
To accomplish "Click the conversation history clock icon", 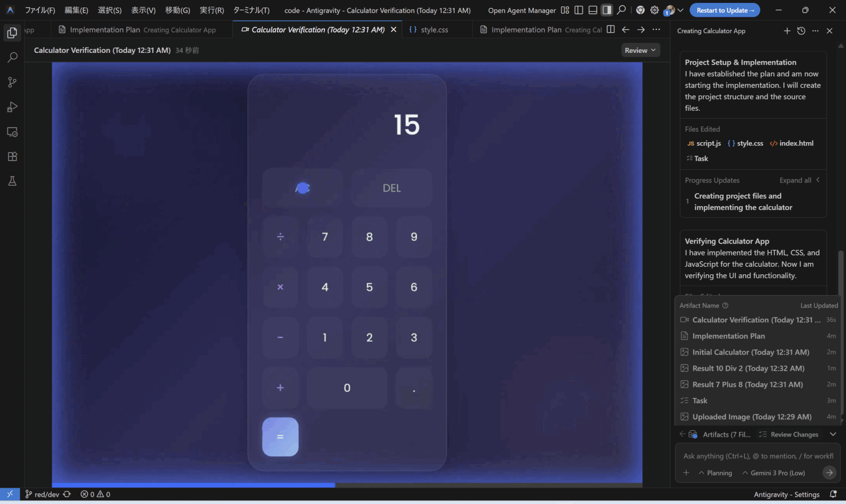I will [801, 31].
